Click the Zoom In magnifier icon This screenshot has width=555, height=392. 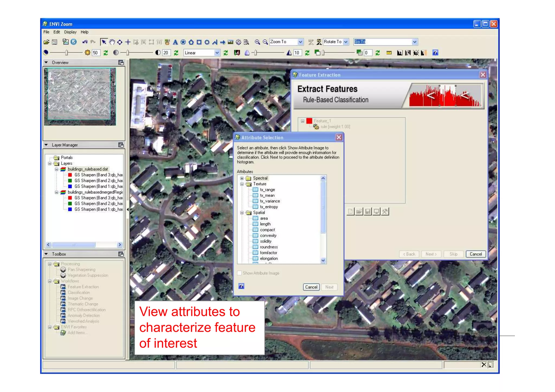(257, 42)
